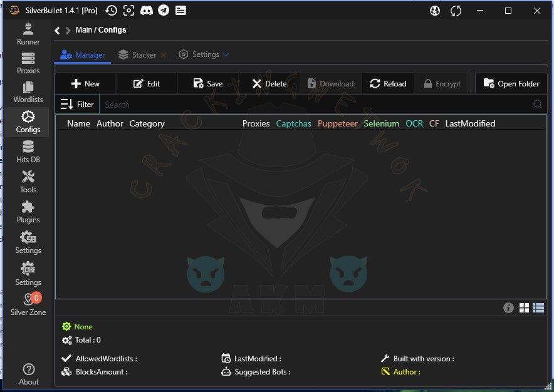Click into the Search input field
The height and width of the screenshot is (392, 554).
click(x=313, y=105)
